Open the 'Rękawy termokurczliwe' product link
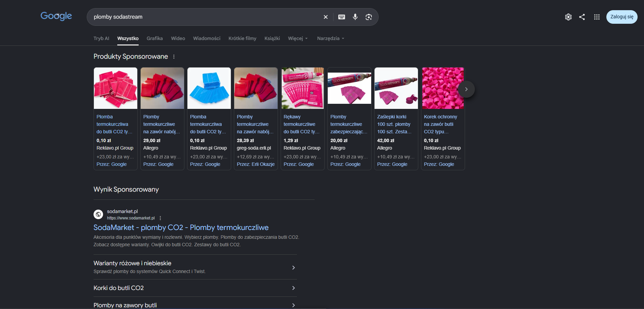This screenshot has height=309, width=644. tap(301, 124)
